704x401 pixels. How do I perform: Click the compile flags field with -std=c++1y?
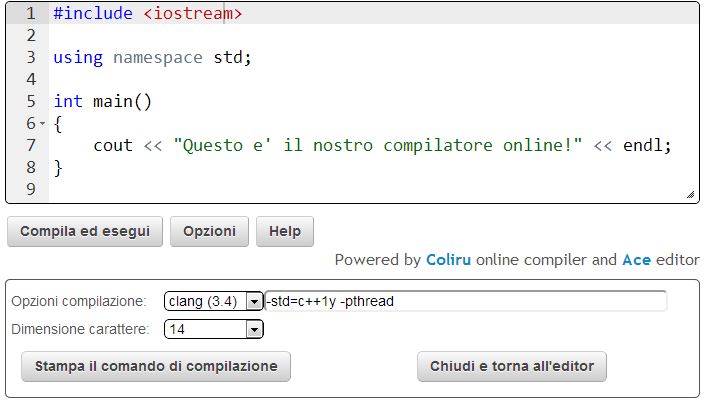pos(465,301)
